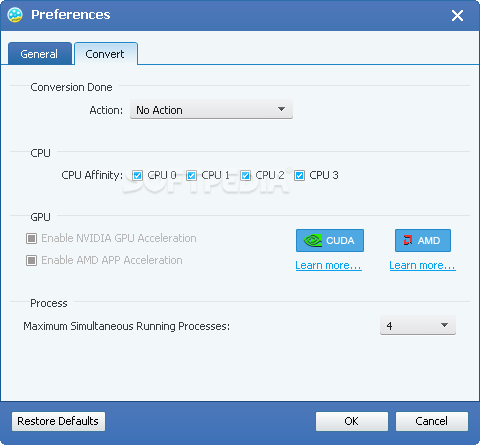Click Restore Defaults button
480x445 pixels.
58,421
